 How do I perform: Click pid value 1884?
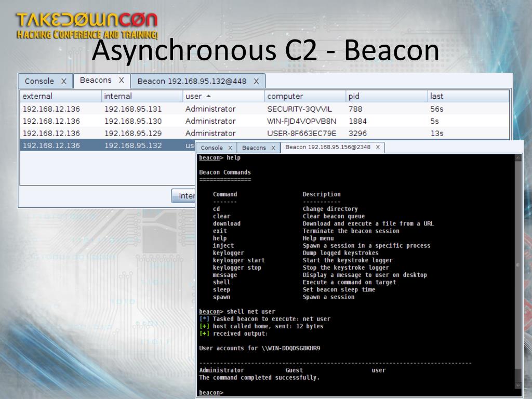tap(357, 121)
